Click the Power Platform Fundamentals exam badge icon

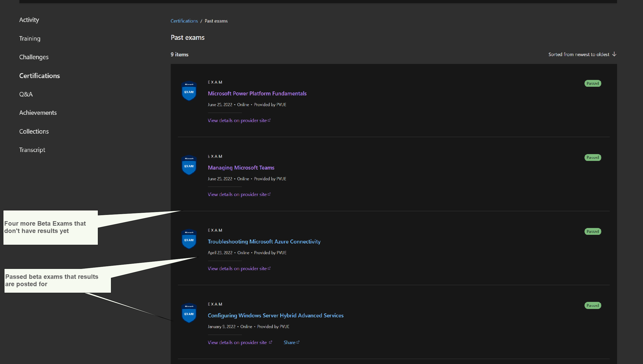pos(189,91)
